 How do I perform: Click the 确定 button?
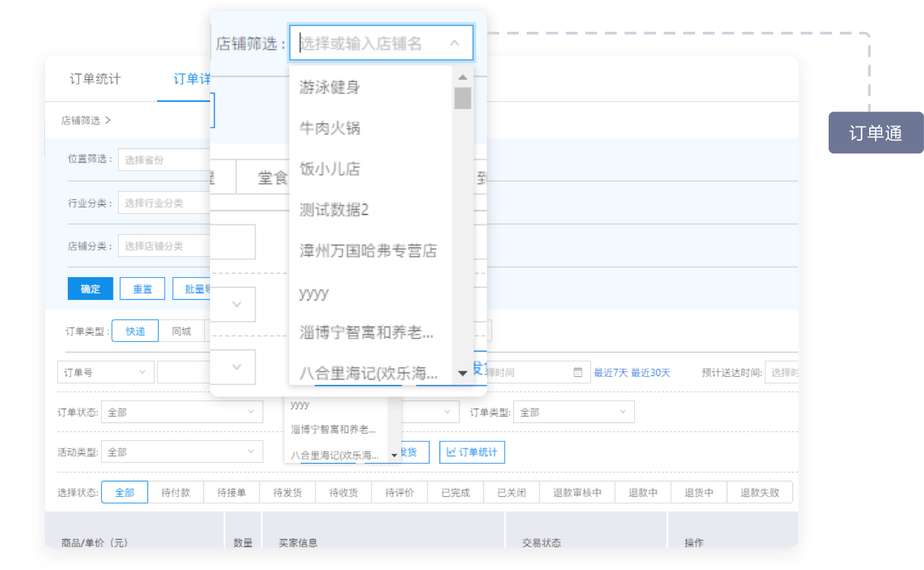90,289
